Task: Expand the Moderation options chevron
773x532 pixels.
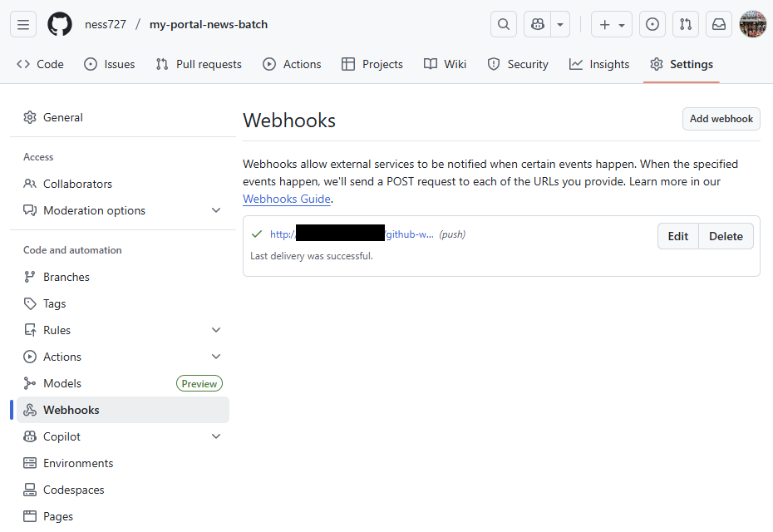Action: coord(216,210)
